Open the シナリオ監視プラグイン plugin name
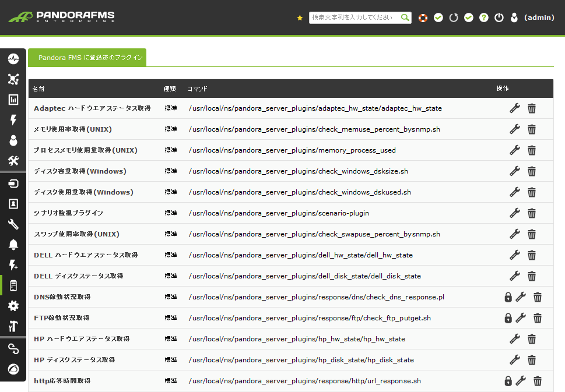 68,213
